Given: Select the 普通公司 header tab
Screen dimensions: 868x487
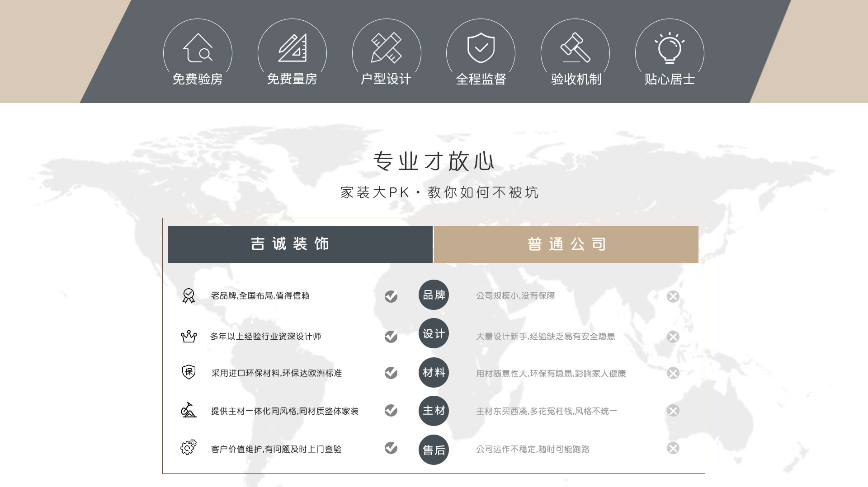Looking at the screenshot, I should 566,244.
